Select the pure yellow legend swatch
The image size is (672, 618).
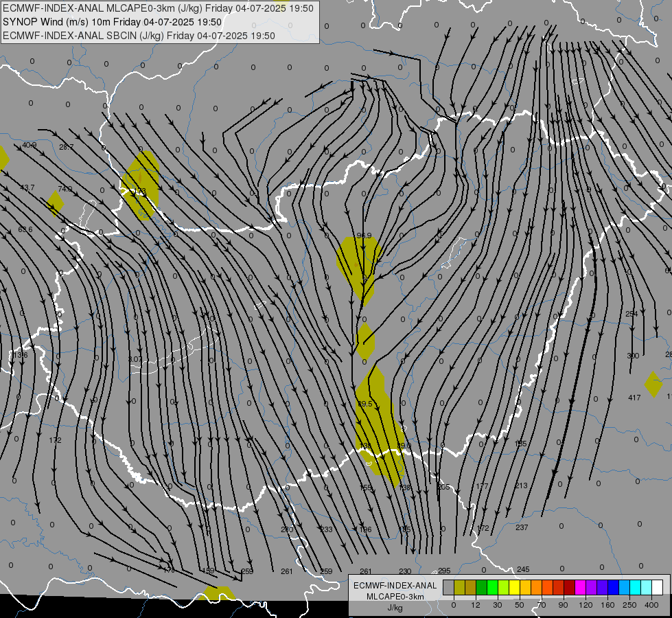coord(514,588)
